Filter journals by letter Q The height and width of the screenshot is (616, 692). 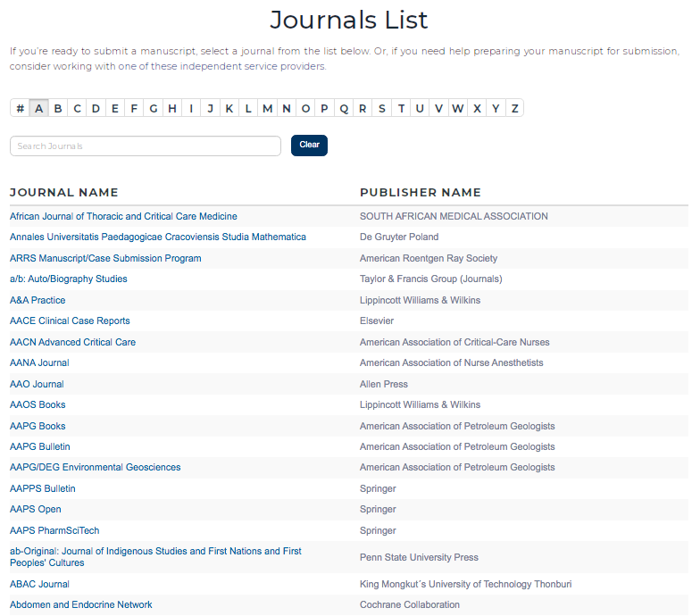[344, 108]
